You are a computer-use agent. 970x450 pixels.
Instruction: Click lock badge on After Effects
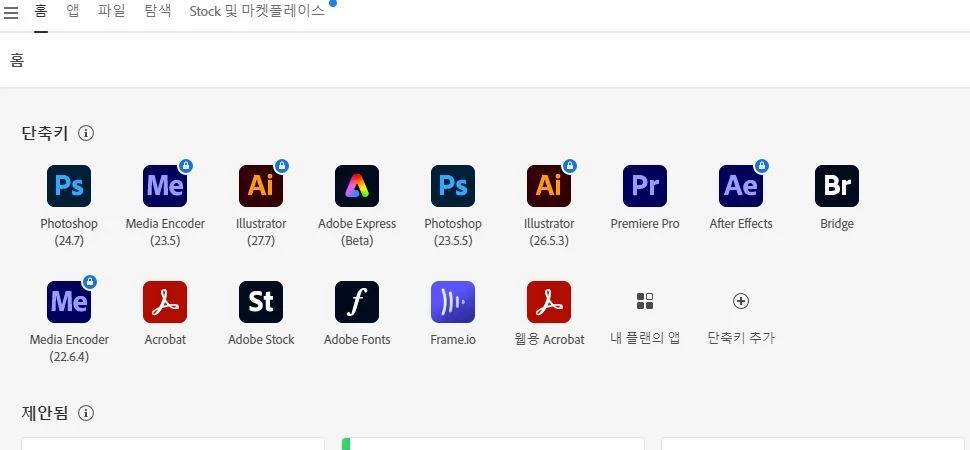click(x=762, y=166)
